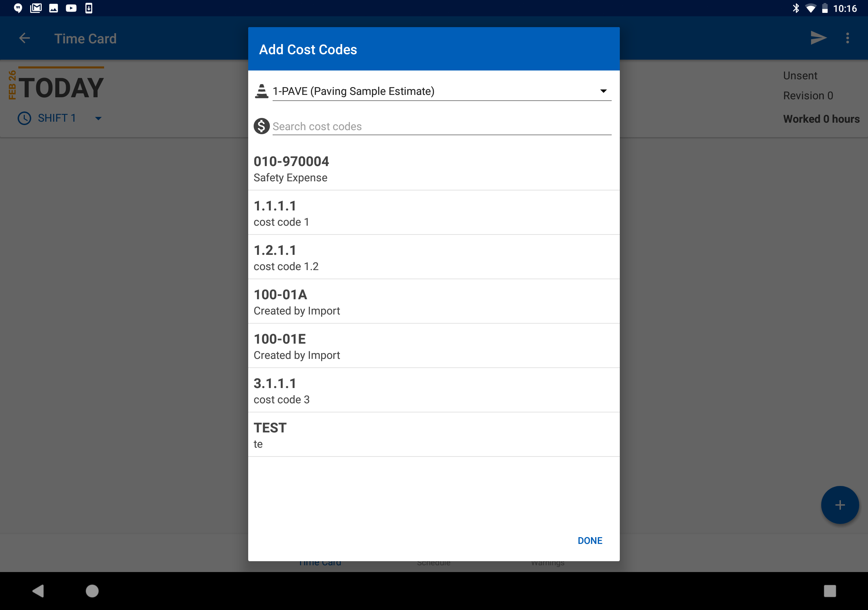Tap the clock icon beside SHIFT 1
This screenshot has width=868, height=610.
click(24, 118)
